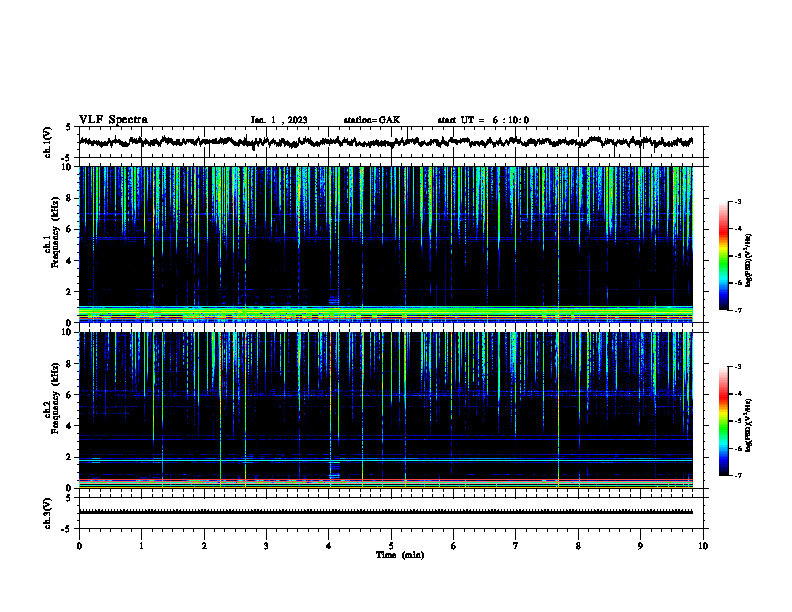Click the -7 label on ch.2 color scale

738,475
